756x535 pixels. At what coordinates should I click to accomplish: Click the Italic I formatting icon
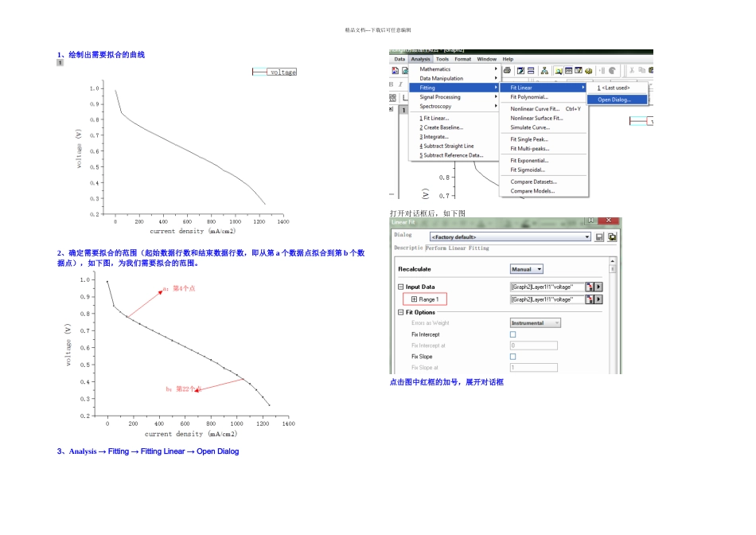pyautogui.click(x=400, y=84)
